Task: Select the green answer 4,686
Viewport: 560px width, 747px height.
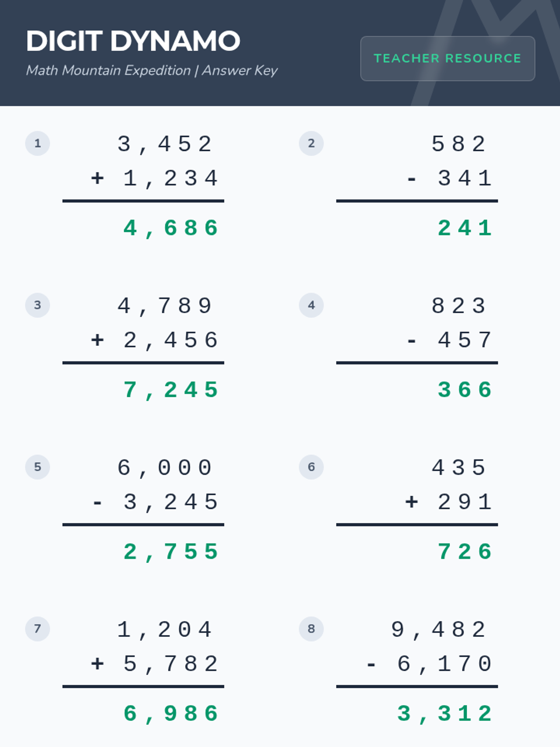Action: point(171,229)
